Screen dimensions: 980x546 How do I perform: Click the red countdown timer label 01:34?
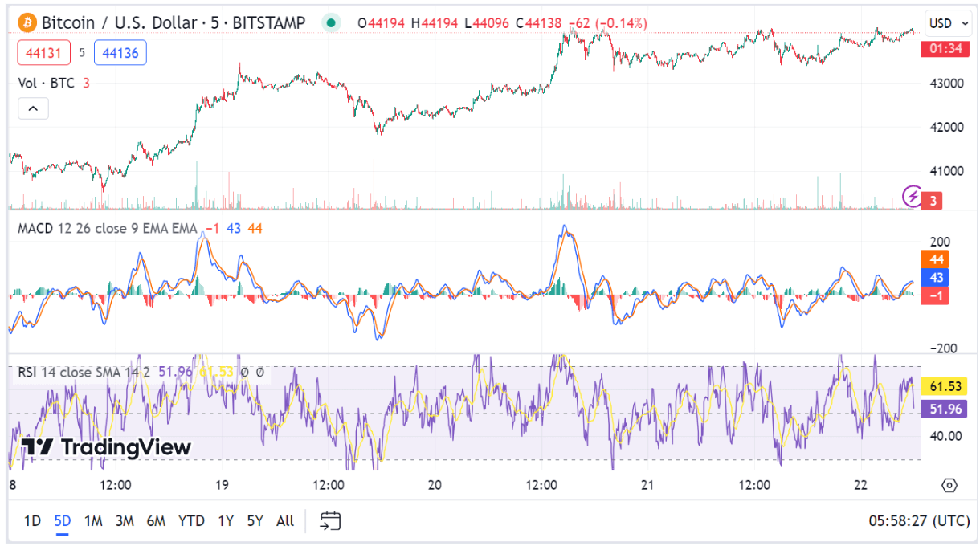coord(945,48)
